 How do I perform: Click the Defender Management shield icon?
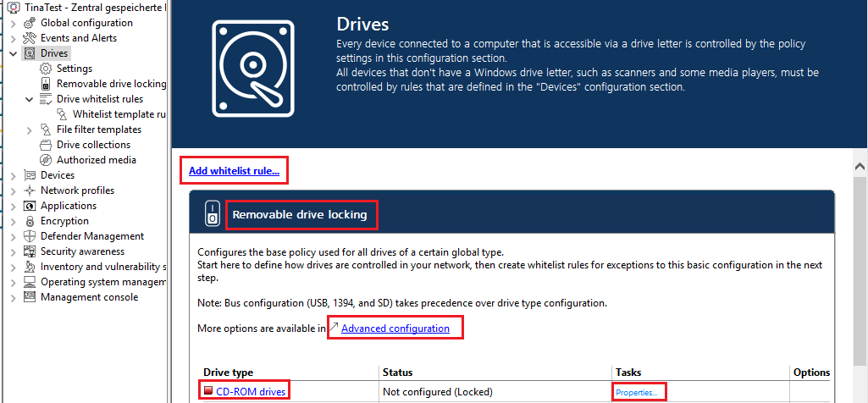pyautogui.click(x=30, y=236)
